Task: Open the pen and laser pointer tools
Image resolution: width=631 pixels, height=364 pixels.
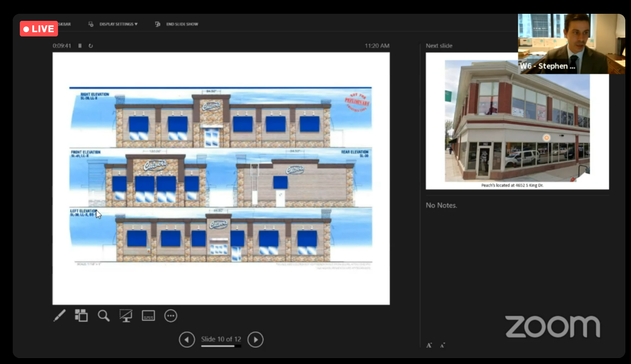Action: (x=59, y=316)
